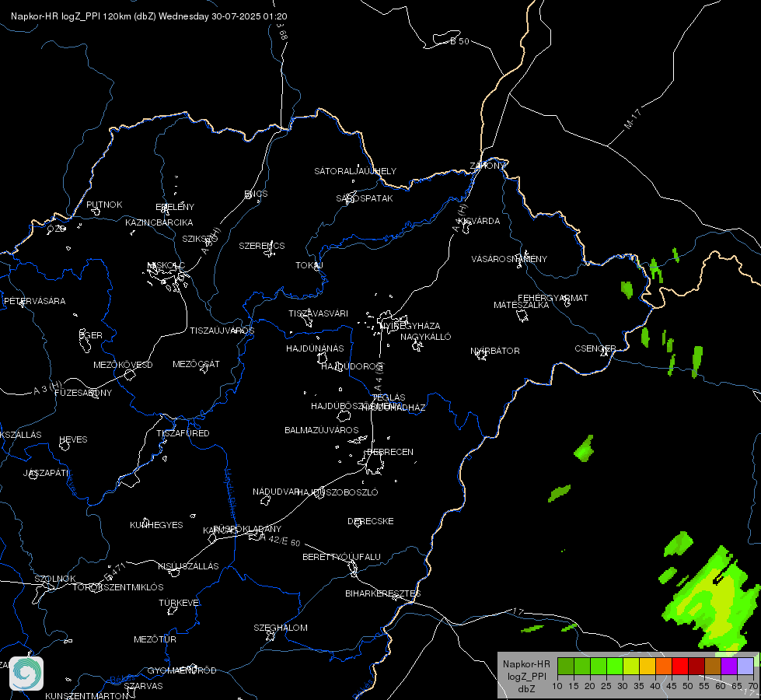This screenshot has height=700, width=761.
Task: Click the TISZAFÜRED label
Action: pyautogui.click(x=183, y=432)
